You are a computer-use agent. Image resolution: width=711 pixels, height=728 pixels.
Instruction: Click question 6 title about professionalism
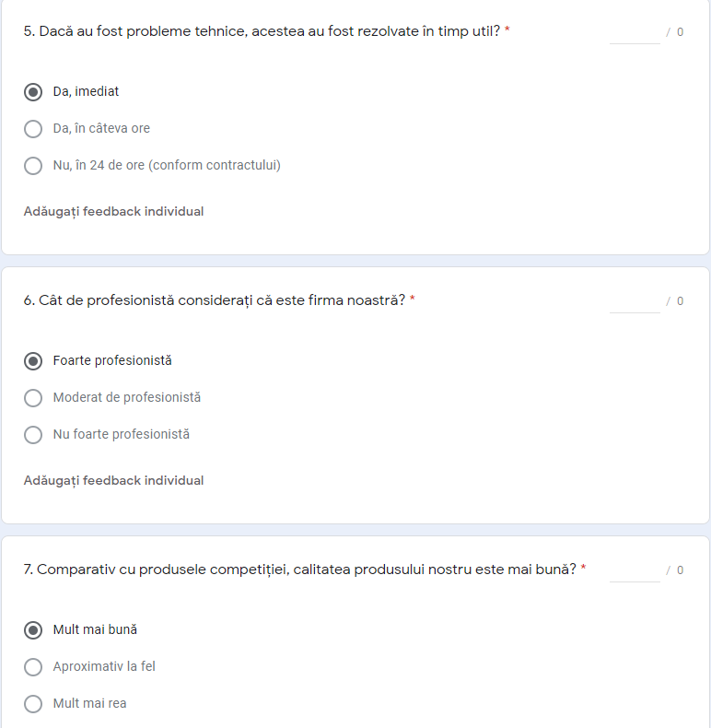coord(214,300)
